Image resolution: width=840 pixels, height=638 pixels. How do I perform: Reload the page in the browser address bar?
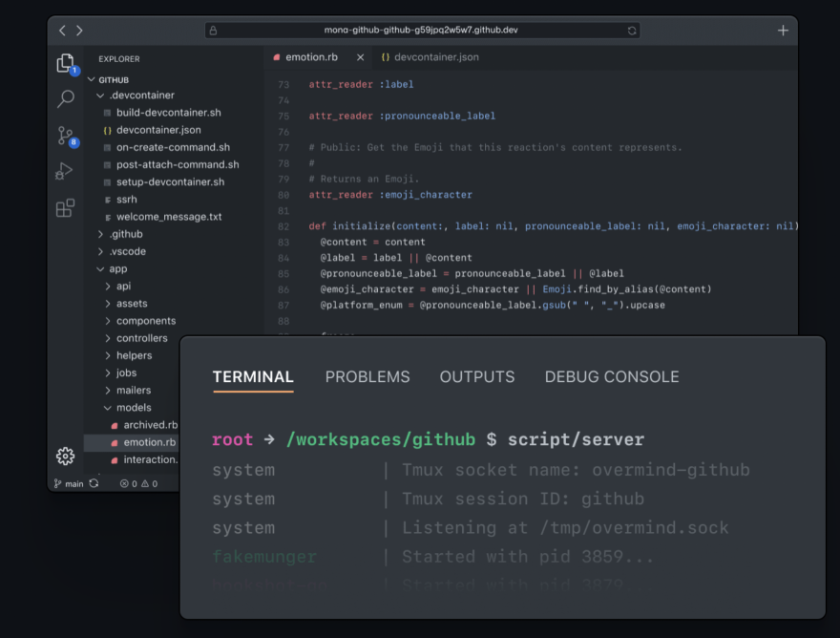(632, 30)
